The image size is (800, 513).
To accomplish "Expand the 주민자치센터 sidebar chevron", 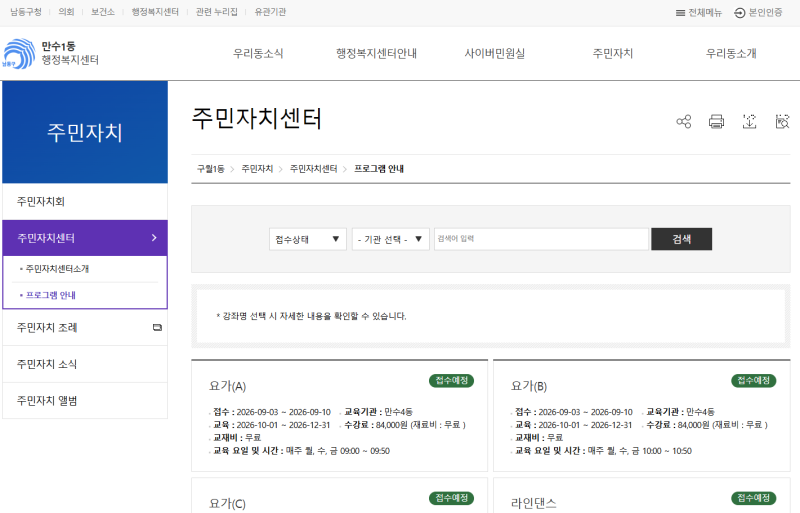I will (x=154, y=238).
